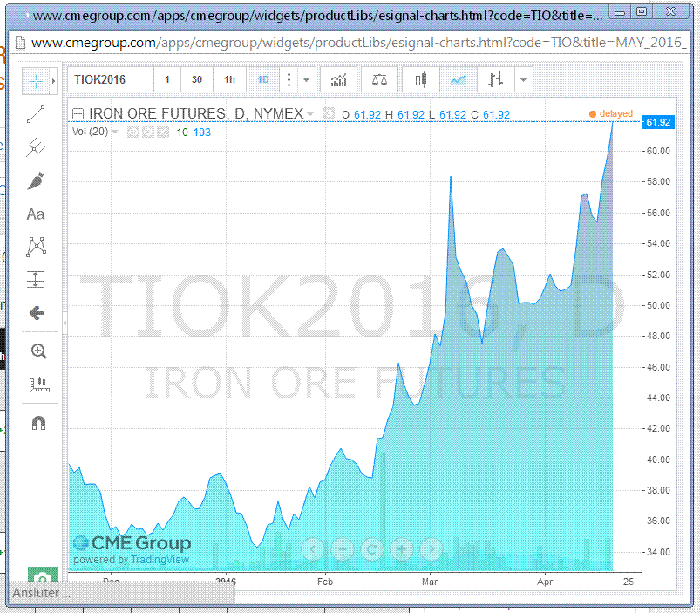Select the price range measuring tool

point(36,279)
